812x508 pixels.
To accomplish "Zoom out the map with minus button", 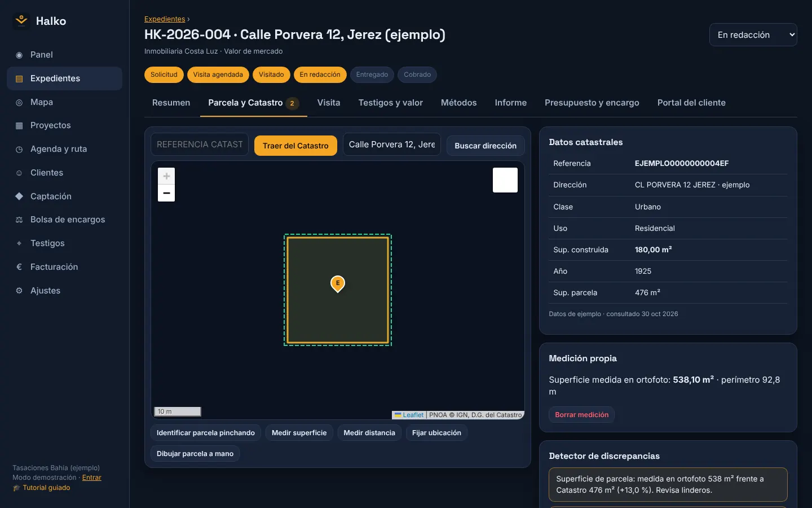I will click(166, 193).
